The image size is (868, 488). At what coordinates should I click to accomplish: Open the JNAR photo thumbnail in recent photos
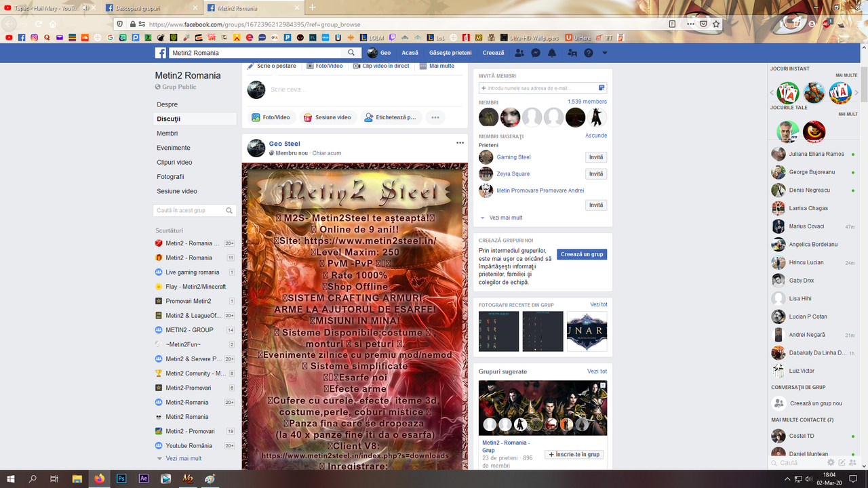587,331
